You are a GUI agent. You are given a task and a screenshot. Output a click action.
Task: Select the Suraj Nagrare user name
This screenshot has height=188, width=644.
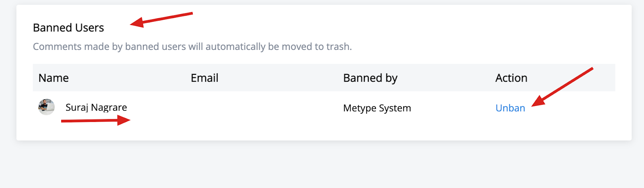(96, 107)
